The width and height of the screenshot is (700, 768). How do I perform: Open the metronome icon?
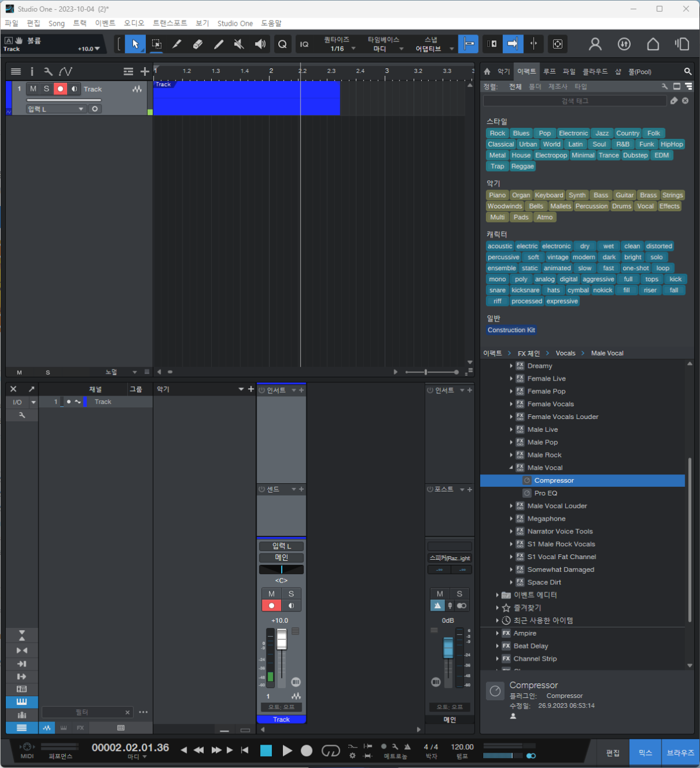click(407, 746)
